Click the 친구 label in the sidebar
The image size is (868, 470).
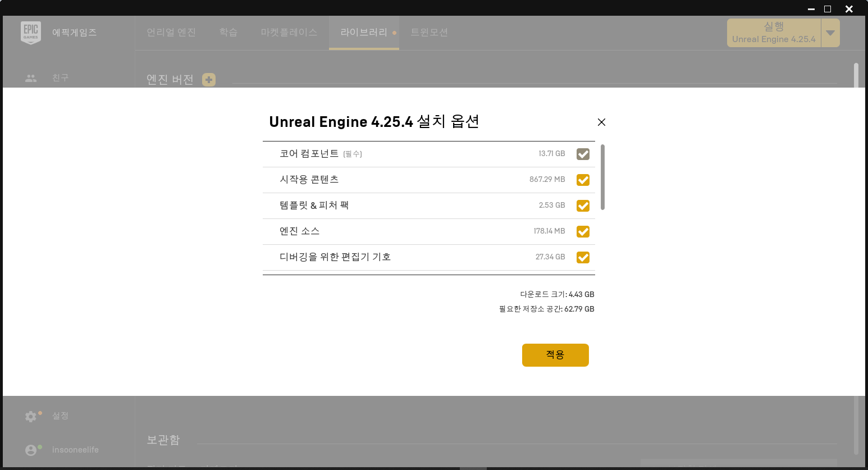pos(61,77)
